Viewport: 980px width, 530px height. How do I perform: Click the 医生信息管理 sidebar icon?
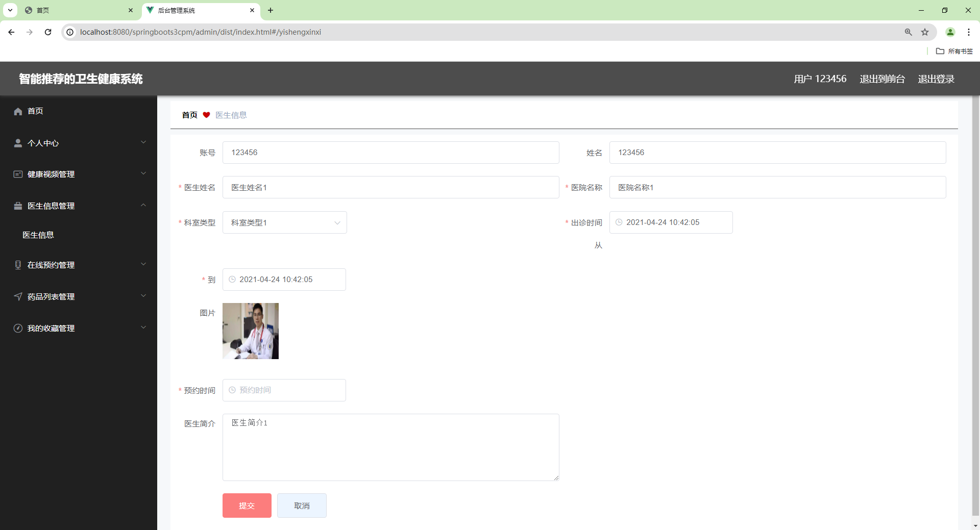(17, 206)
